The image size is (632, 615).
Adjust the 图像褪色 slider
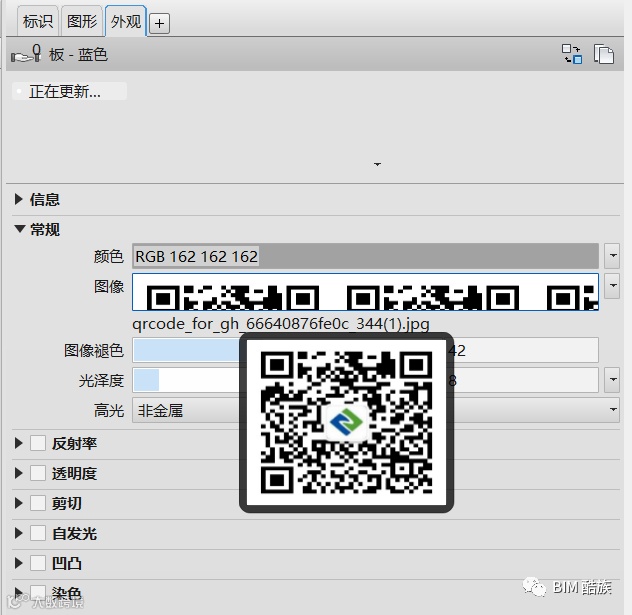point(365,350)
